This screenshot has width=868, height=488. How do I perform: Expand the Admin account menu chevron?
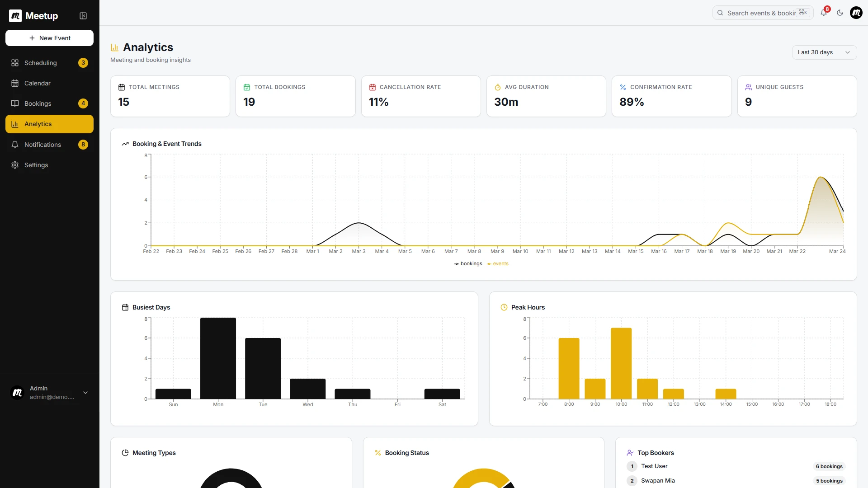85,393
